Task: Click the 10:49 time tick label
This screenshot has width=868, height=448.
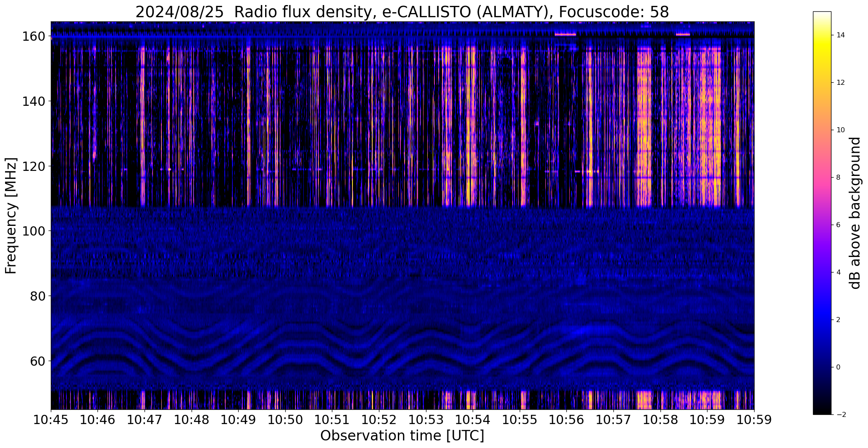Action: [238, 420]
